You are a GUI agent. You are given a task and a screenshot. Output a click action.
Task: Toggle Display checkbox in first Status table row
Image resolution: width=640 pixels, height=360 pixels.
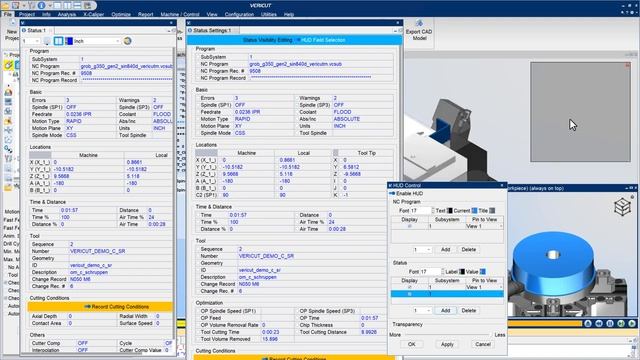pyautogui.click(x=409, y=287)
